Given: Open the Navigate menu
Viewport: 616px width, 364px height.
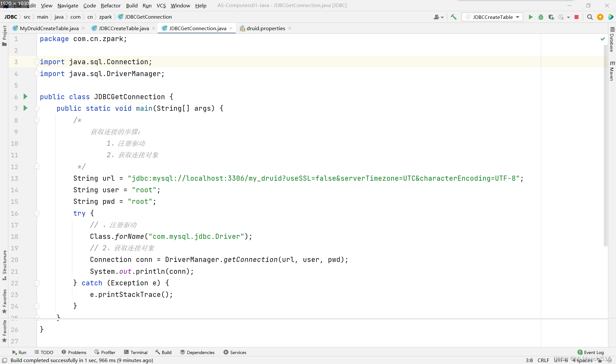Looking at the screenshot, I should 68,5.
